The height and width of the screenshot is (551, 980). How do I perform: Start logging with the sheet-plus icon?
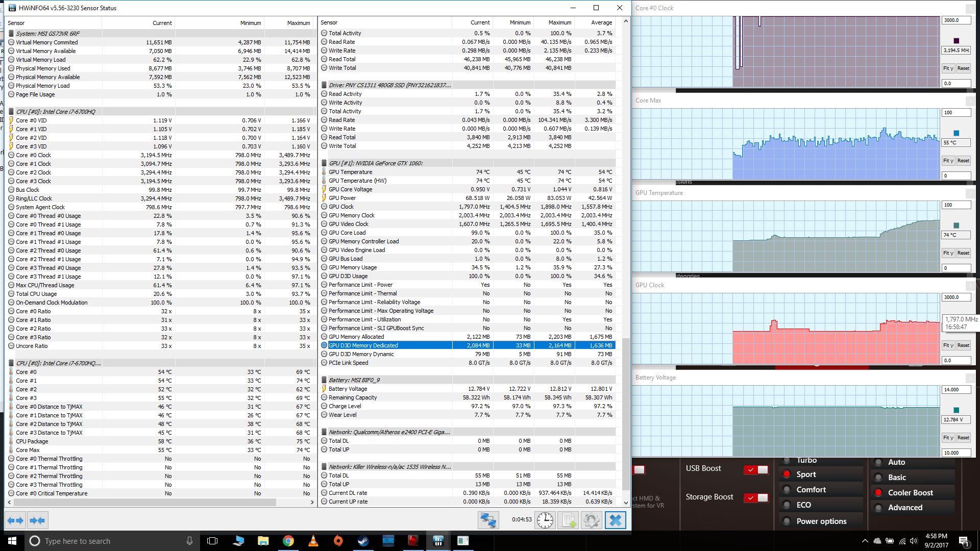[569, 520]
